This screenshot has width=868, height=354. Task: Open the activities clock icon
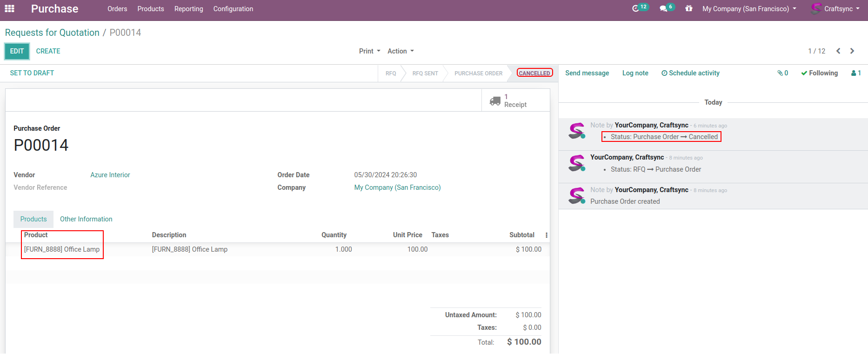pyautogui.click(x=636, y=9)
